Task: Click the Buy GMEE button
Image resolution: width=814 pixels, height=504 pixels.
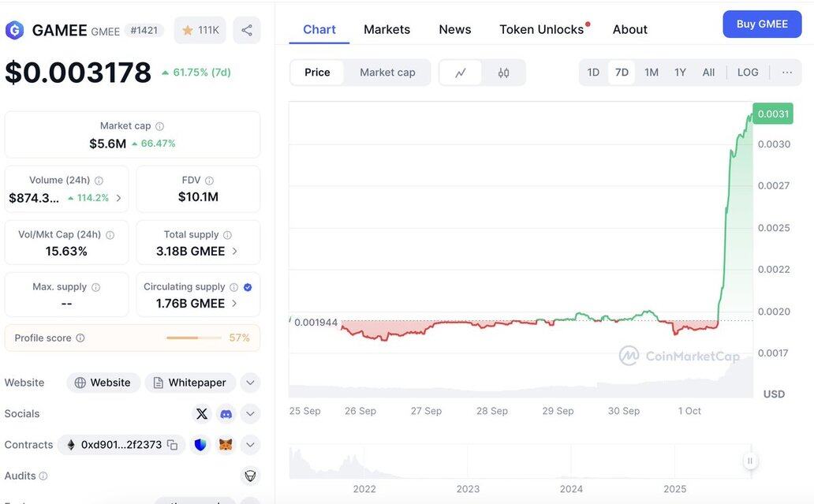Action: (762, 24)
